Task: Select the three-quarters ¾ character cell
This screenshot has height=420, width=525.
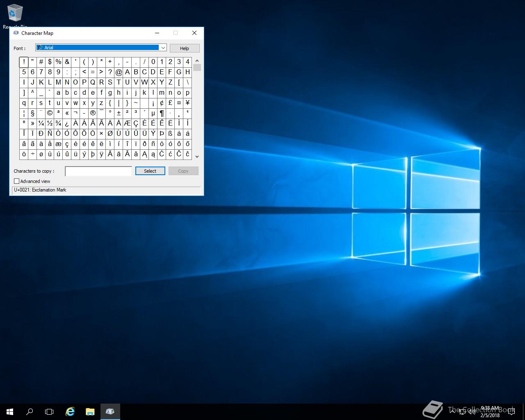Action: click(58, 123)
